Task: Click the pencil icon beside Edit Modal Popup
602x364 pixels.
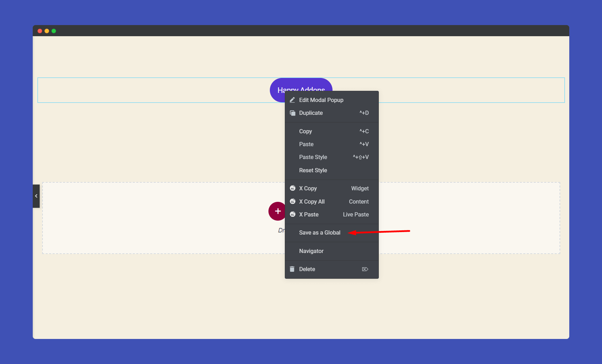Action: pos(292,100)
